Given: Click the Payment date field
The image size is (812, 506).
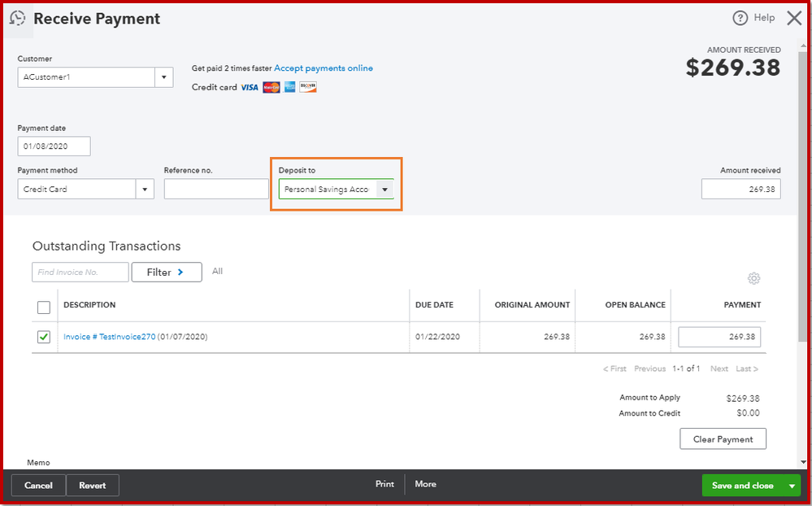Looking at the screenshot, I should point(54,146).
